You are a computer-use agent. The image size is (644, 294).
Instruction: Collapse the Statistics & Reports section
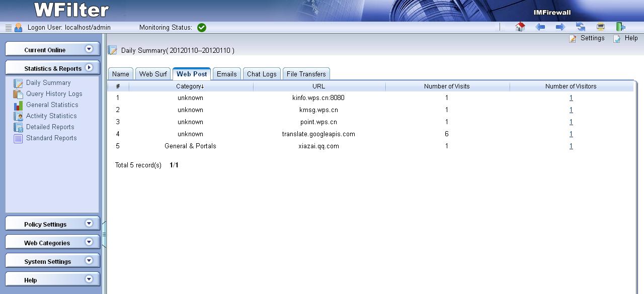[x=89, y=67]
